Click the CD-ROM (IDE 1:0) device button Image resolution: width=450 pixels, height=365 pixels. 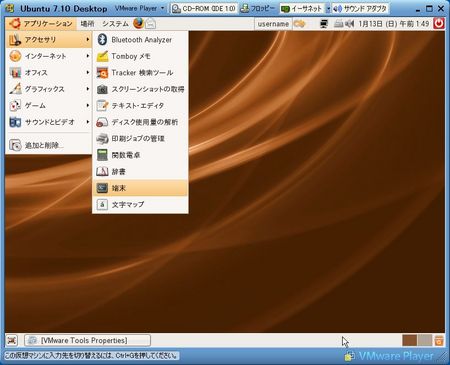[204, 9]
